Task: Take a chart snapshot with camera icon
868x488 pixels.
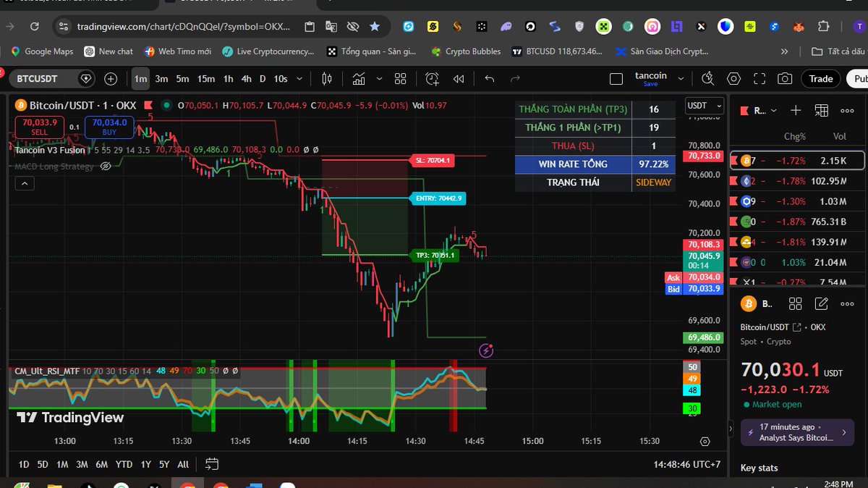Action: coord(784,78)
